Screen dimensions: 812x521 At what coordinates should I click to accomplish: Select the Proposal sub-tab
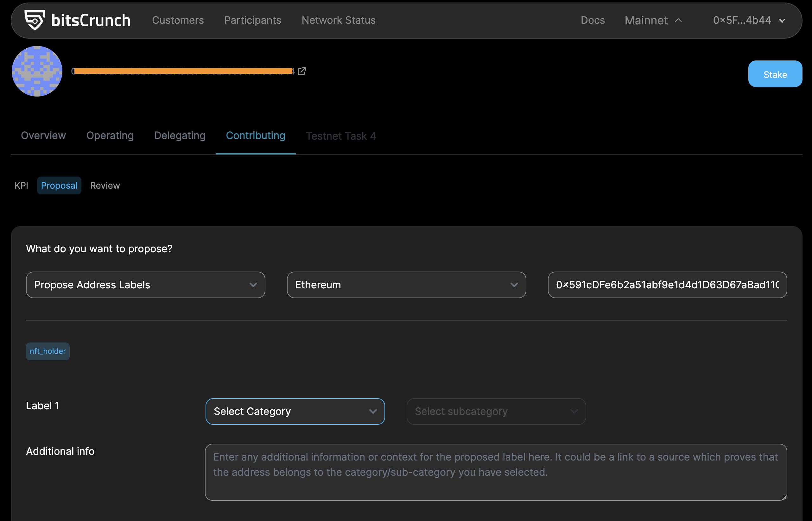pyautogui.click(x=59, y=185)
